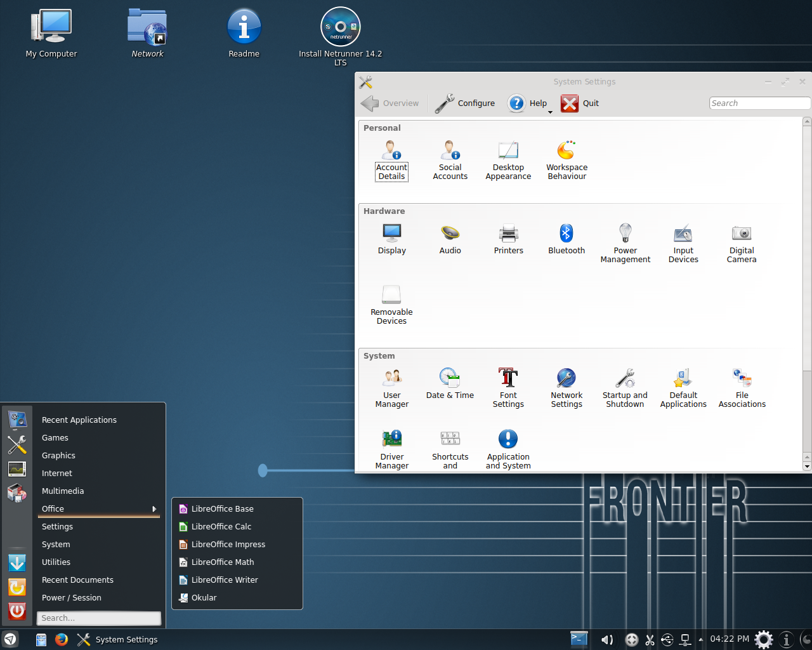This screenshot has height=650, width=812.
Task: Open Default Applications settings
Action: pos(683,388)
